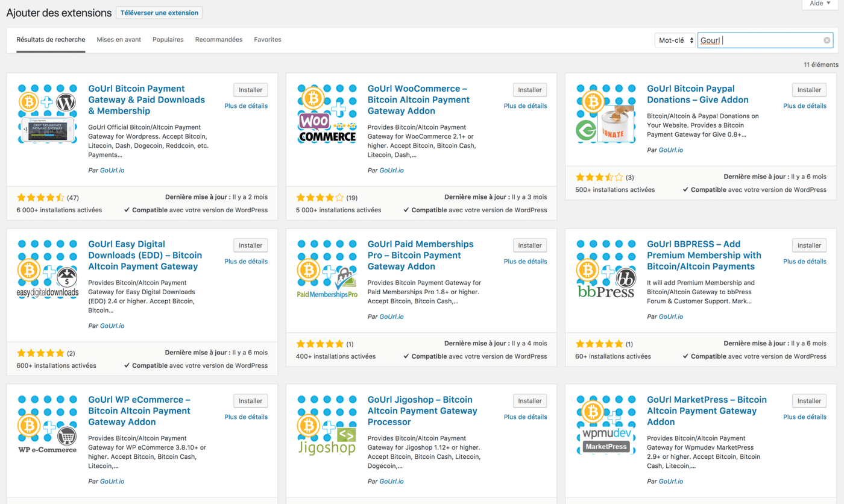Click inside the plugin search input field
Viewport: 844px width, 504px height.
[760, 40]
